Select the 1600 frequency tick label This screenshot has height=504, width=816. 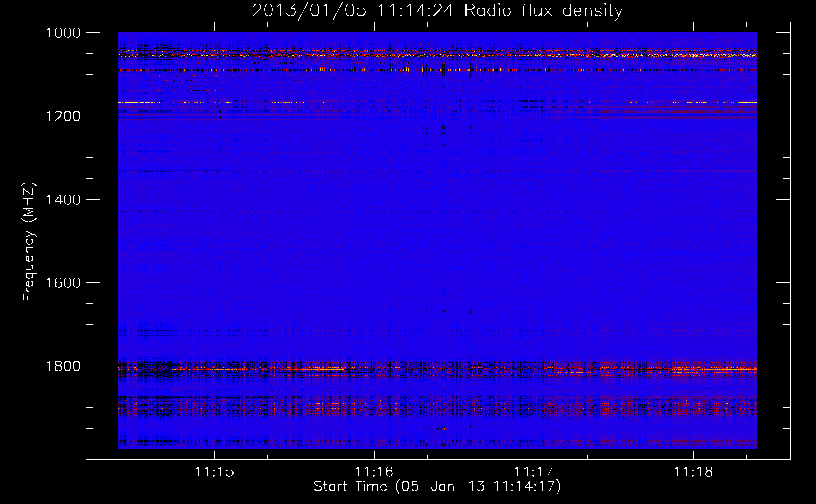[x=63, y=283]
